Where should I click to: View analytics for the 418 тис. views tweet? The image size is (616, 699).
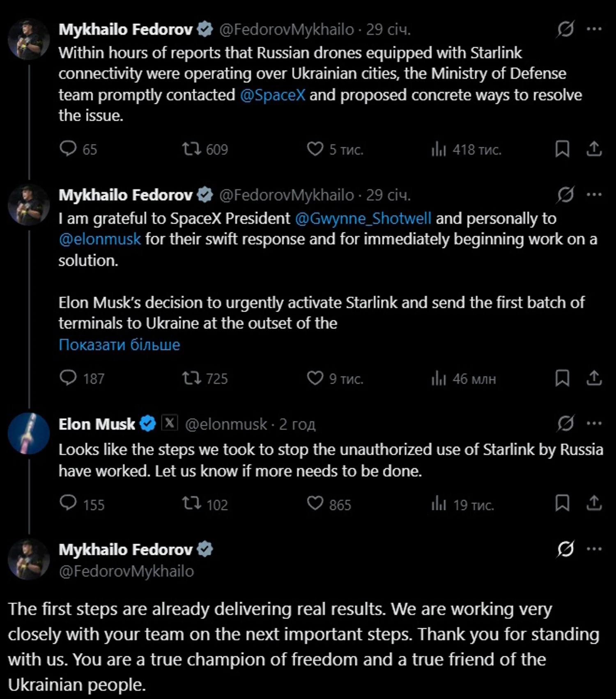click(x=439, y=149)
